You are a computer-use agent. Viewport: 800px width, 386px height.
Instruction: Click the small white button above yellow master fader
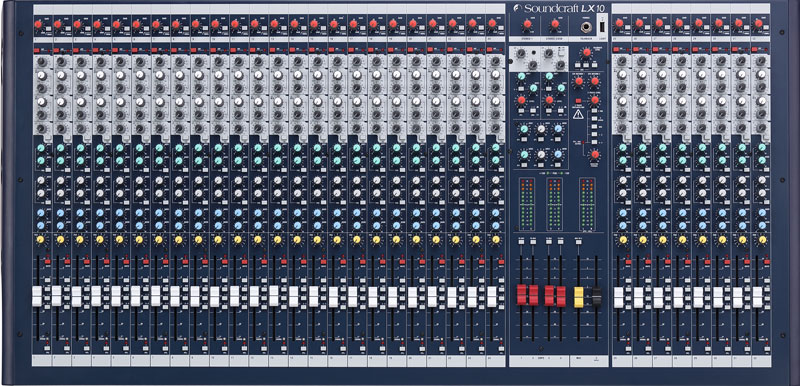[x=579, y=241]
